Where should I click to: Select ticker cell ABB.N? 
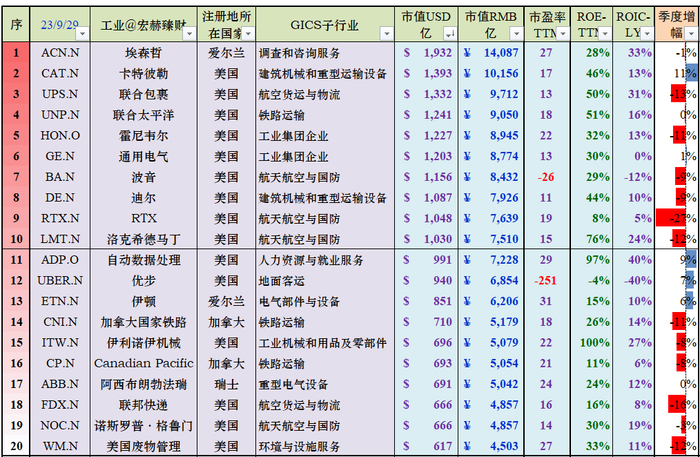coord(60,384)
